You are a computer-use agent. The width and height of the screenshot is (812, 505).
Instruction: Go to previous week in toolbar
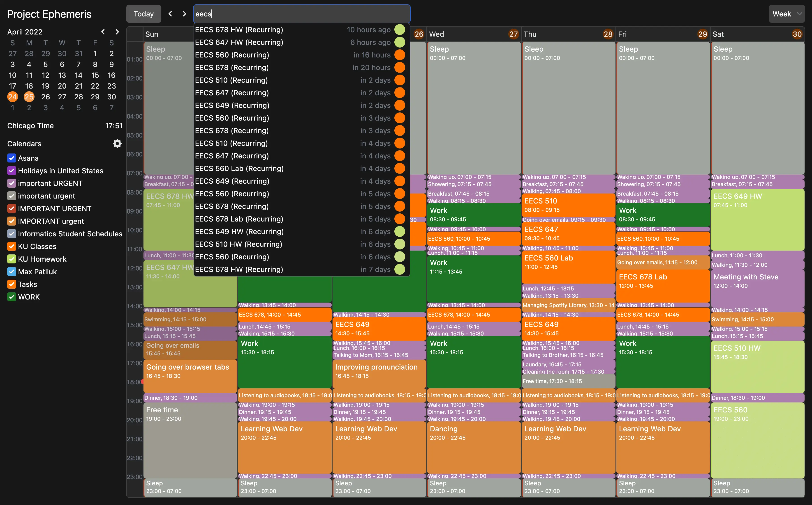(170, 14)
